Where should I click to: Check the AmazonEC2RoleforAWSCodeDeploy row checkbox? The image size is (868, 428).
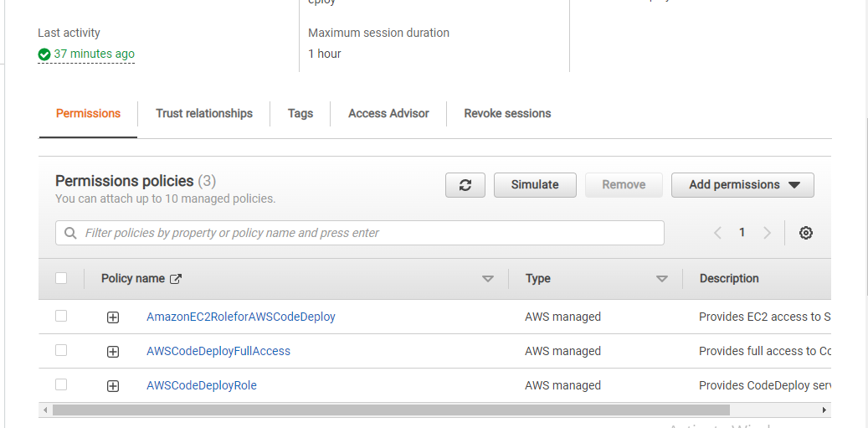click(x=61, y=316)
